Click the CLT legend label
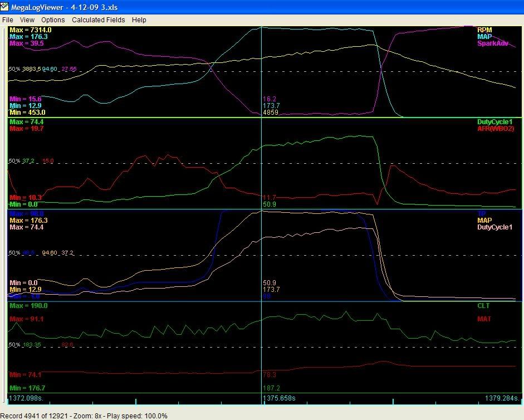524x420 pixels. point(483,306)
